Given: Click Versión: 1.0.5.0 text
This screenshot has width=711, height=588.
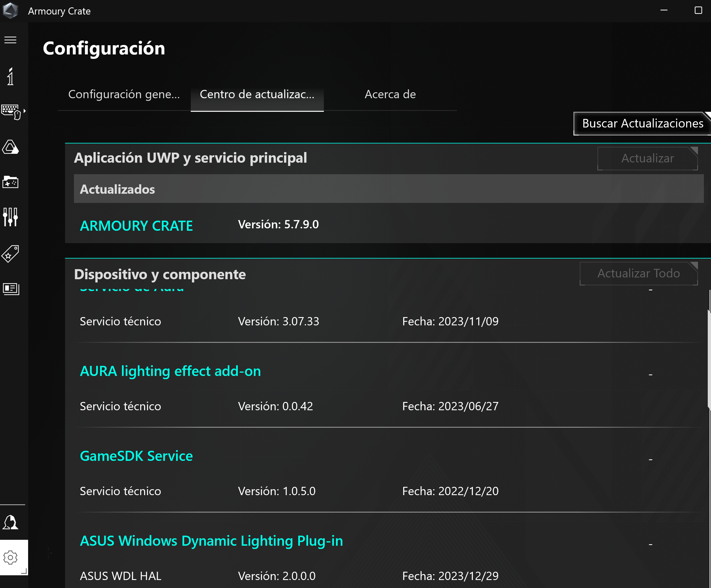Looking at the screenshot, I should [277, 491].
